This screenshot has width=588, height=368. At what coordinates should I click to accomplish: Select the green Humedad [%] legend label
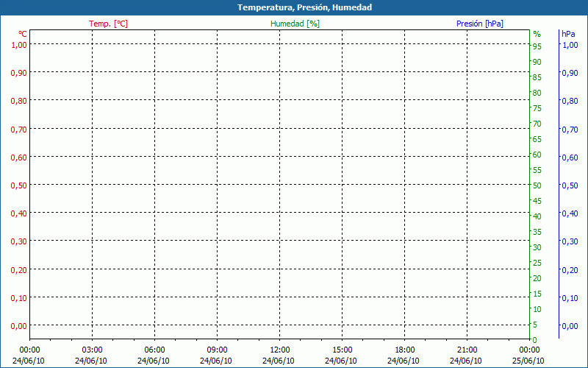[x=295, y=24]
